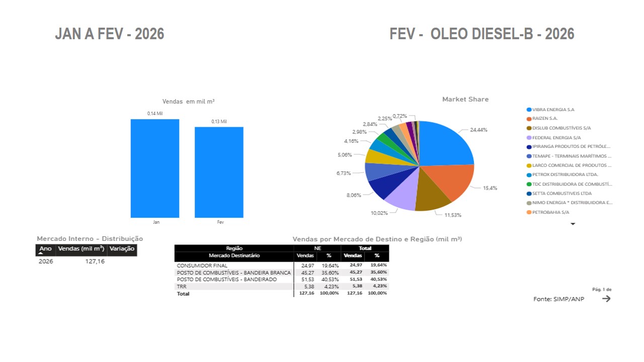
Task: Click the next page arrow icon
Action: [606, 299]
